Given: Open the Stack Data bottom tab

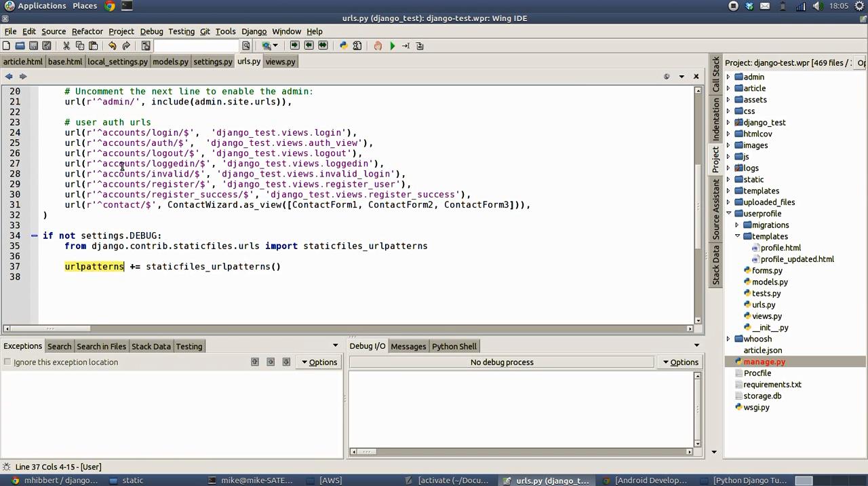Looking at the screenshot, I should (151, 346).
